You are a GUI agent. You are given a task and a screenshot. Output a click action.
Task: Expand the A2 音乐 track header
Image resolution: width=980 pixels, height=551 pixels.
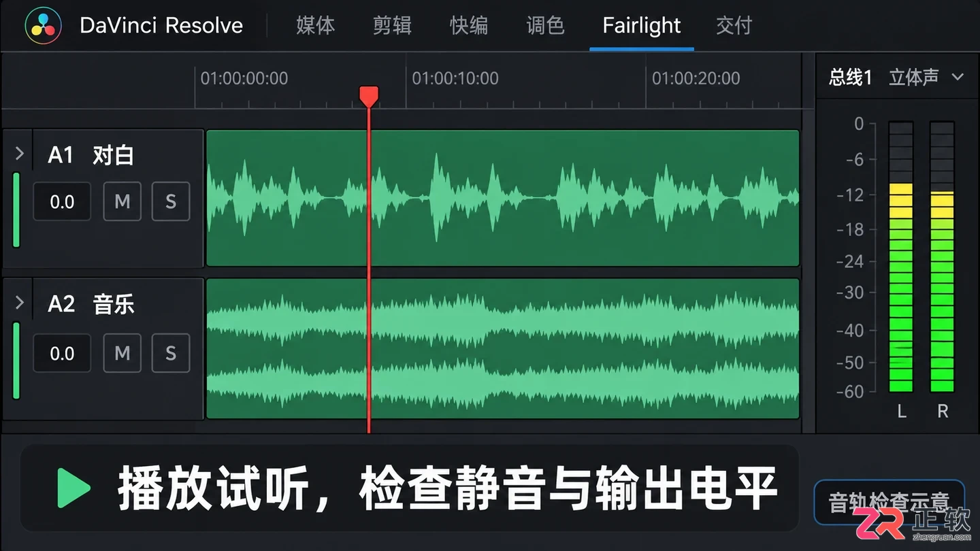point(19,303)
